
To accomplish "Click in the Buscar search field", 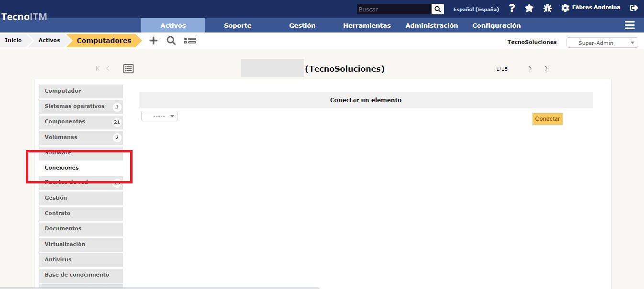I will [393, 9].
